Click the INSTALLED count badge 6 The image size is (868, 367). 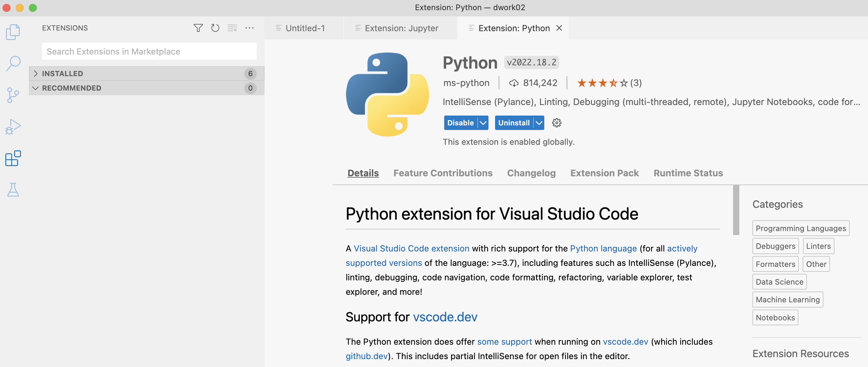250,74
